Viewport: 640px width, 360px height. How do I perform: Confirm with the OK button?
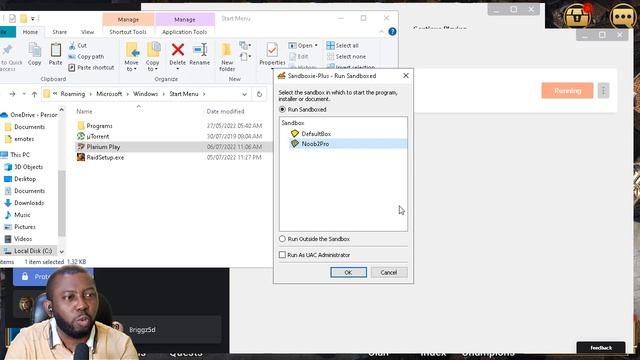[348, 272]
